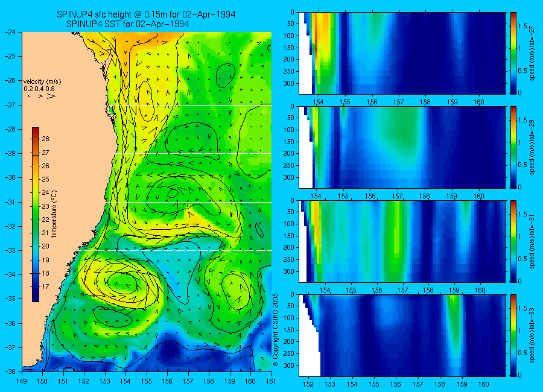Image resolution: width=543 pixels, height=392 pixels.
Task: Click the title line 'SPINUP4 sfc height @ 0.15m'
Action: [x=146, y=14]
